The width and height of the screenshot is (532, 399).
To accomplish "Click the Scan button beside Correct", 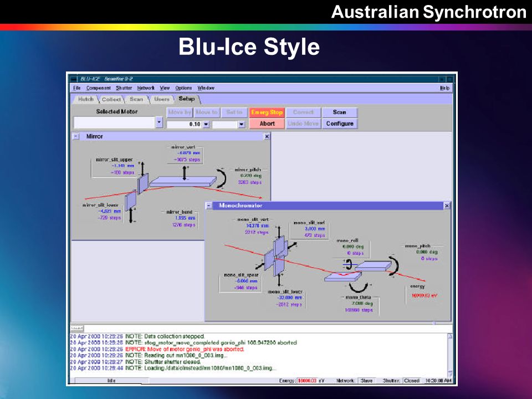I will coord(339,112).
